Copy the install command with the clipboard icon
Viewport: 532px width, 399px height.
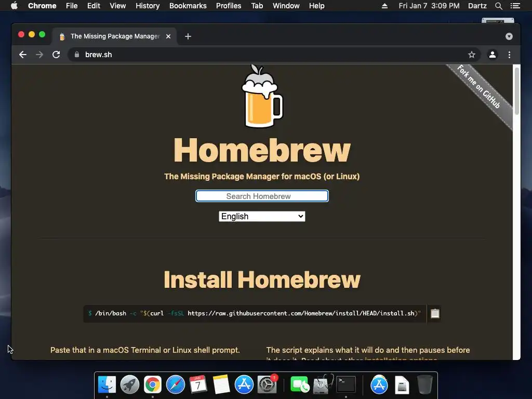pyautogui.click(x=435, y=313)
